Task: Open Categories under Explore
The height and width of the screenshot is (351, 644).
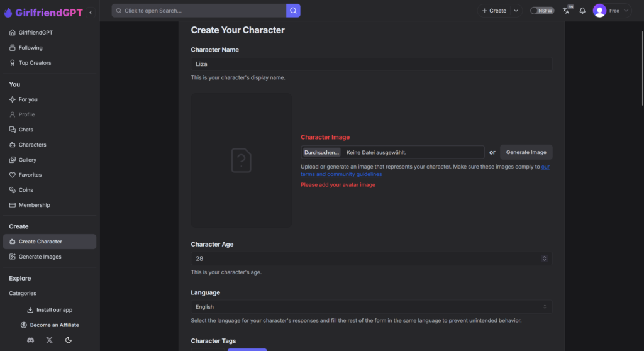Action: (x=23, y=294)
